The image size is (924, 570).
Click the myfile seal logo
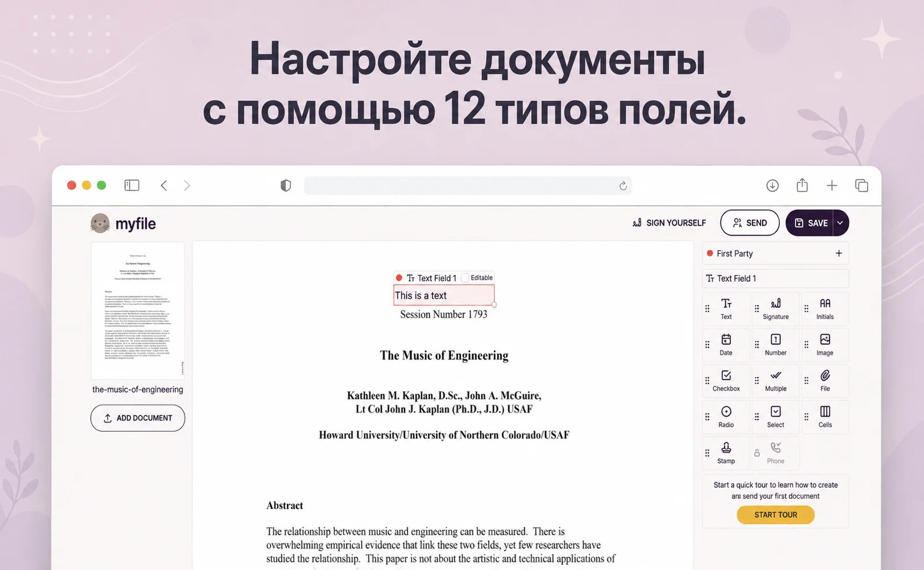point(100,223)
